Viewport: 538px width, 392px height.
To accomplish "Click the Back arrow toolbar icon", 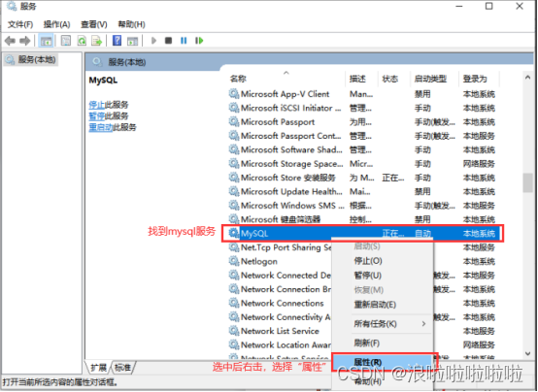I will click(10, 41).
